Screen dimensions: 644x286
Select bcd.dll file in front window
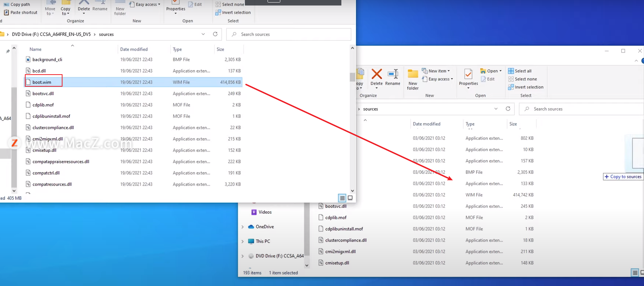[39, 71]
